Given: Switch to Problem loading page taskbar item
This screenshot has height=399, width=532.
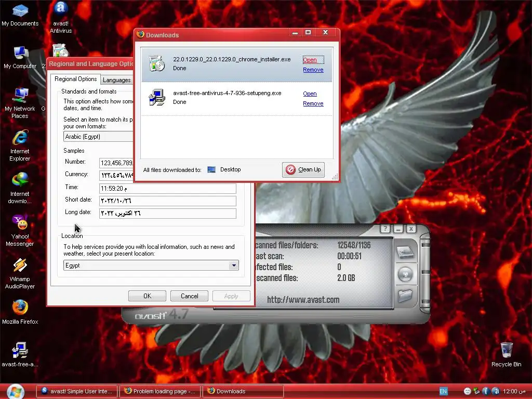Looking at the screenshot, I should click(160, 391).
